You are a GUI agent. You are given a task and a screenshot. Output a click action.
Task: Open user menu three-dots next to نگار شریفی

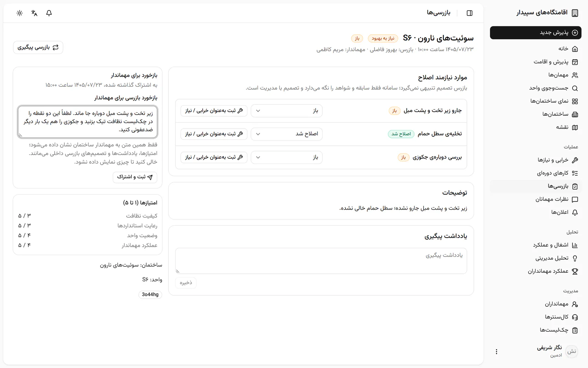(496, 352)
